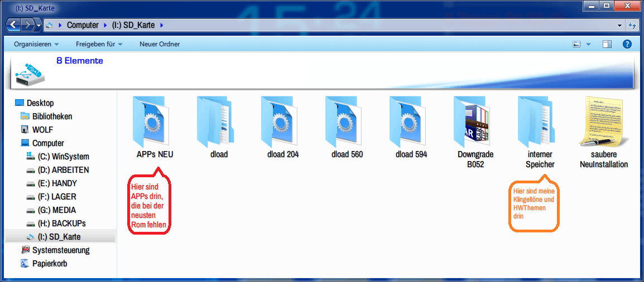The height and width of the screenshot is (282, 644).
Task: Expand the arrow before Computer in breadcrumb
Action: pyautogui.click(x=60, y=26)
